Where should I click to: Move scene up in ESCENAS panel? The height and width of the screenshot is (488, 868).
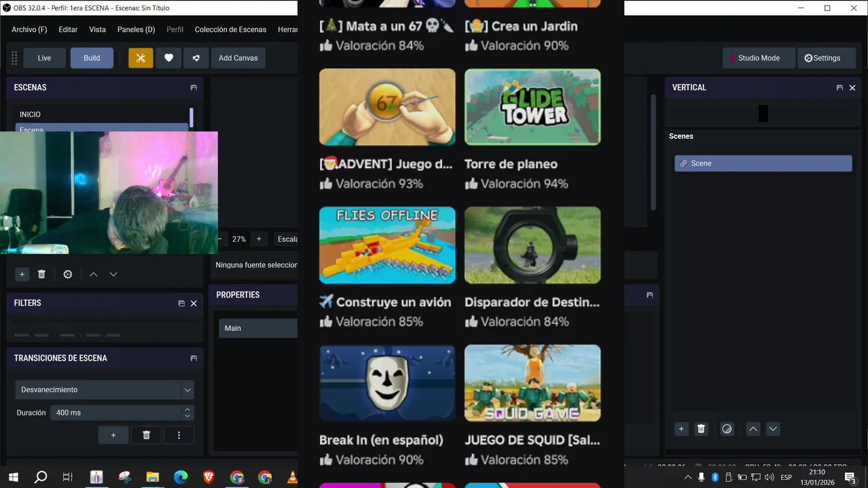(94, 274)
